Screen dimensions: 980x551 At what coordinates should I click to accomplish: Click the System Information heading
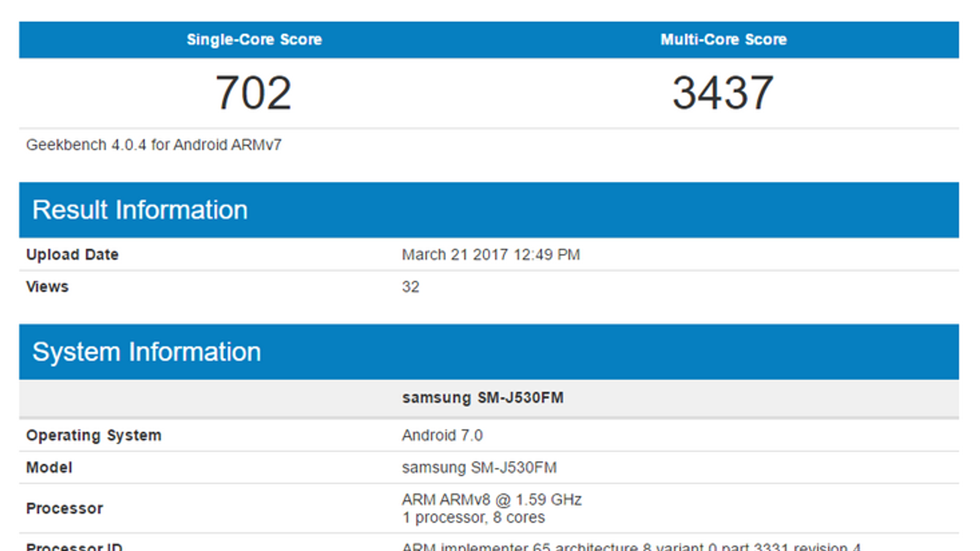coord(146,352)
